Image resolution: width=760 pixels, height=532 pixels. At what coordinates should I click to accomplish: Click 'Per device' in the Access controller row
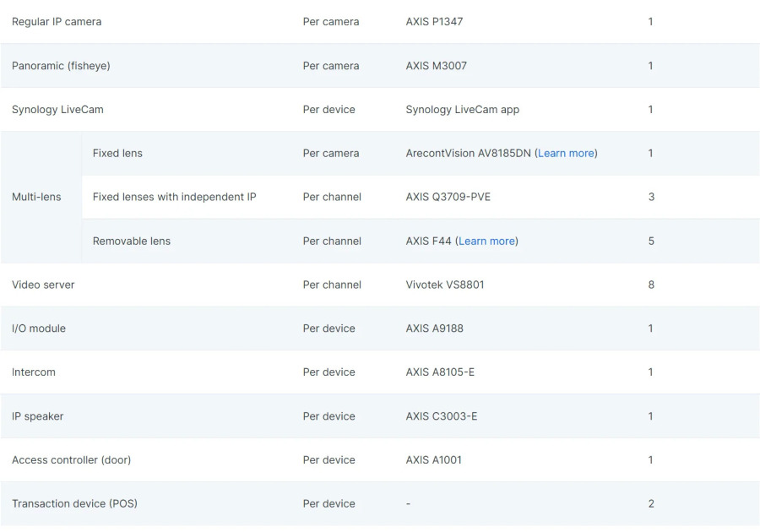329,460
